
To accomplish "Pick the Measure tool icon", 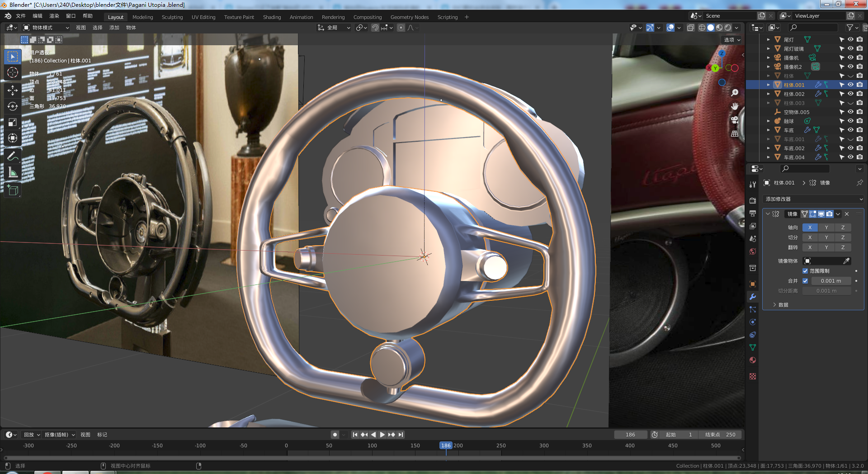I will pos(13,172).
